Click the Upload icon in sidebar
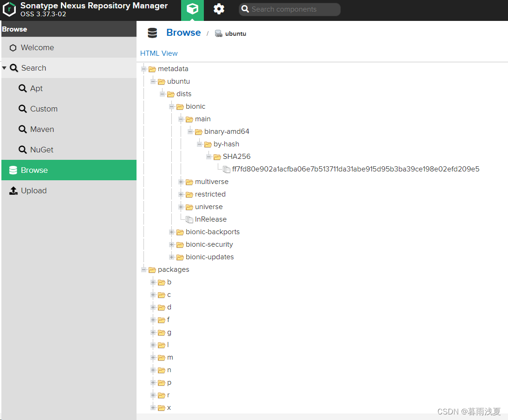The height and width of the screenshot is (420, 508). pyautogui.click(x=13, y=190)
